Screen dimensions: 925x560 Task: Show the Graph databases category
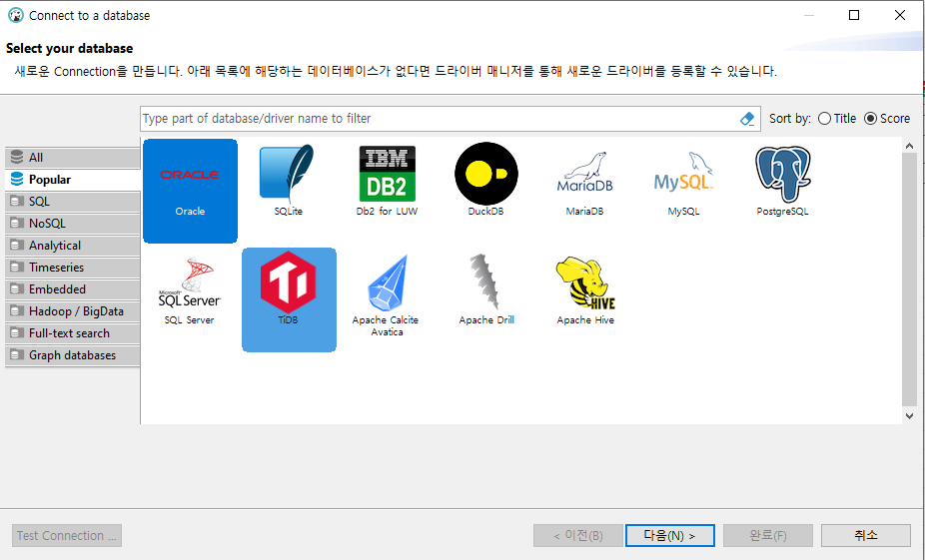(73, 355)
